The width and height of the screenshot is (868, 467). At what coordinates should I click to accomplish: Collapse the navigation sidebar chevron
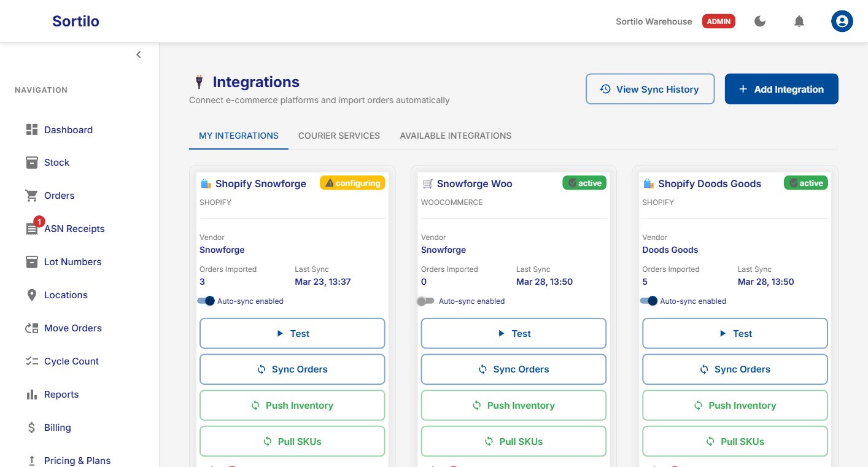(139, 55)
